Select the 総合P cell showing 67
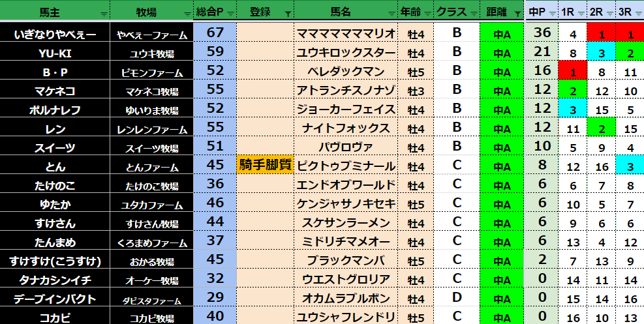Viewport: 644px width, 324px height. point(215,33)
